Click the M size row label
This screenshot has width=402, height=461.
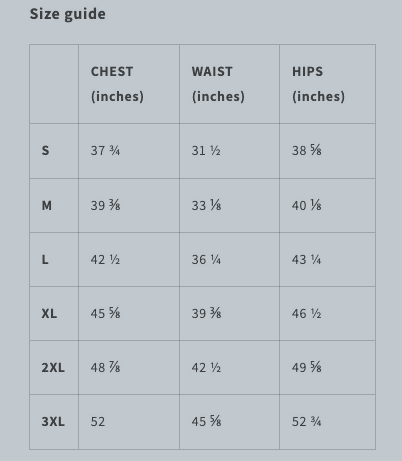[47, 206]
